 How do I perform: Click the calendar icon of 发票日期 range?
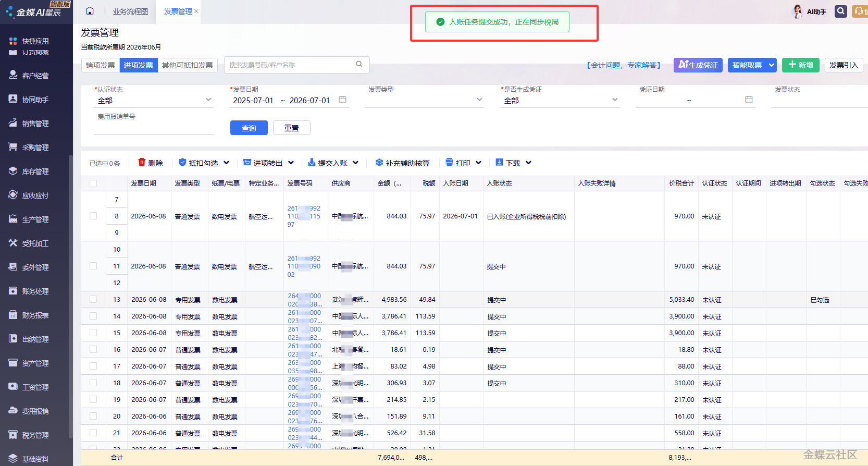[x=342, y=100]
